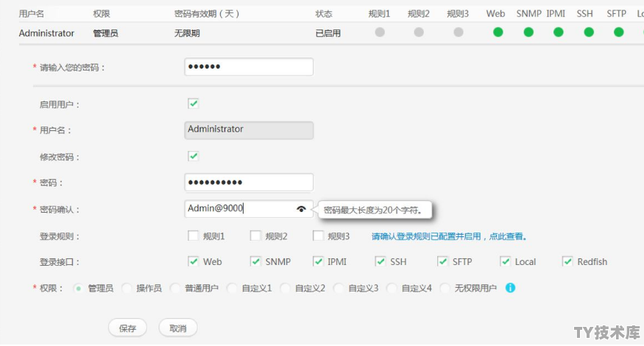Click the green SSH status dot

tap(589, 32)
